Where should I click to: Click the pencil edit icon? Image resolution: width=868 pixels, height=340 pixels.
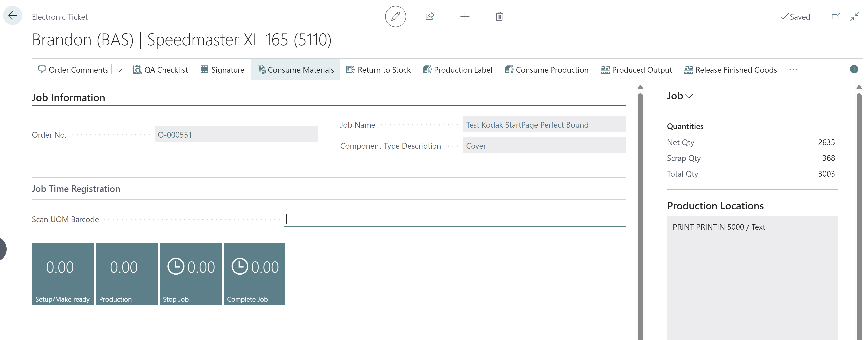[395, 16]
